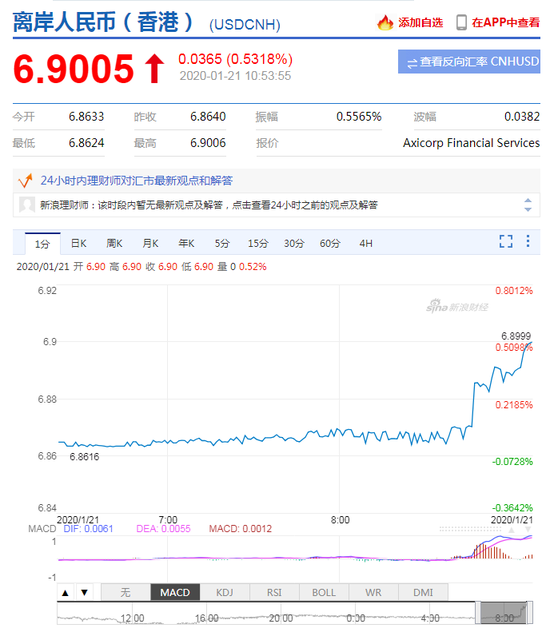Open 24小时内理财师对汇市最新观点和解答 link
The image size is (550, 636).
click(x=136, y=180)
